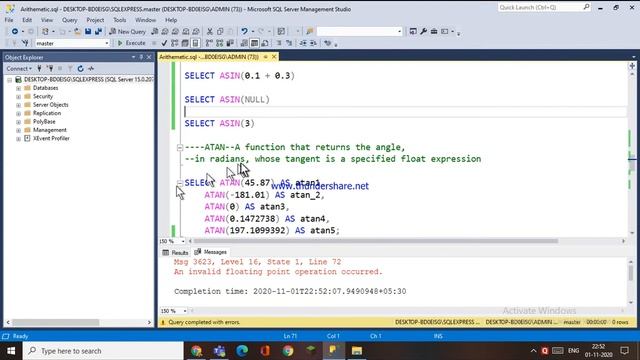Click Display Estimated Execution Plan icon
640x360 pixels.
coord(175,43)
